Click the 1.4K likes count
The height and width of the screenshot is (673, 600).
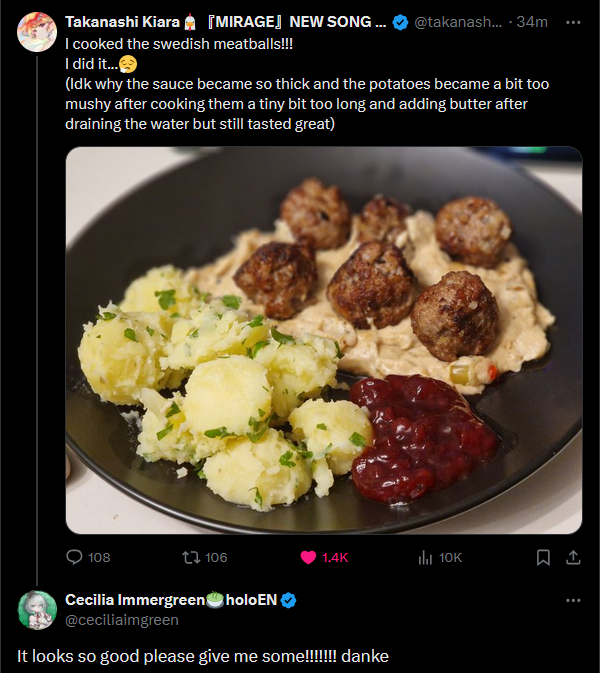tap(335, 557)
